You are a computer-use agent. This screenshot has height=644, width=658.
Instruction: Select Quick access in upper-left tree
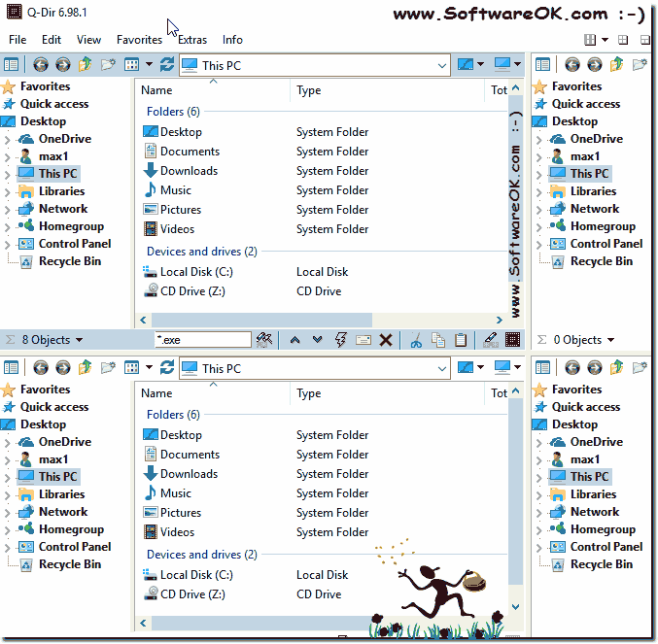point(54,104)
